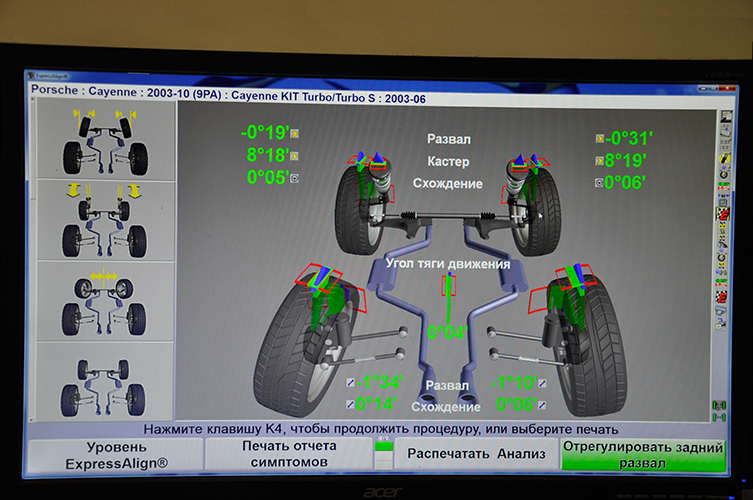Click the green softkey level indicator block

click(383, 446)
